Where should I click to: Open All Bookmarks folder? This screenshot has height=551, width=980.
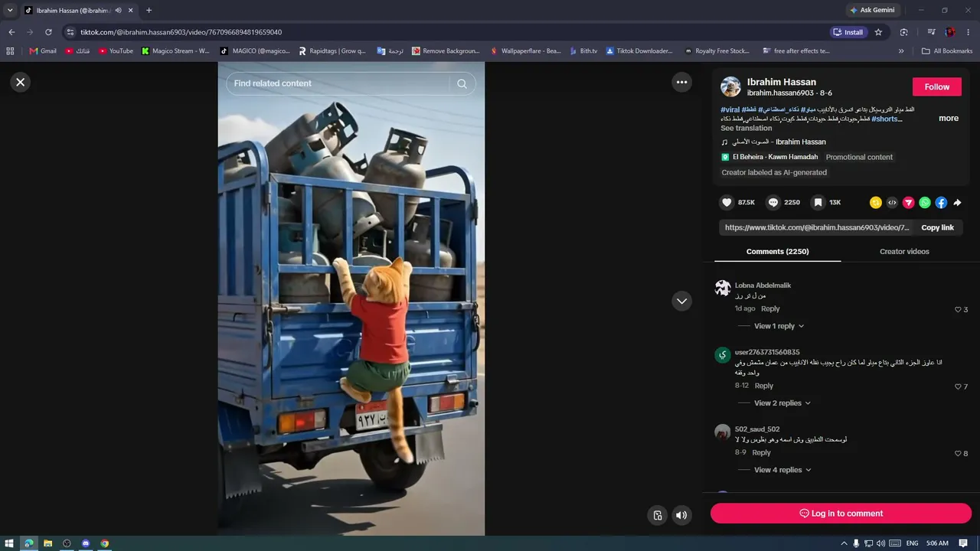click(x=947, y=51)
